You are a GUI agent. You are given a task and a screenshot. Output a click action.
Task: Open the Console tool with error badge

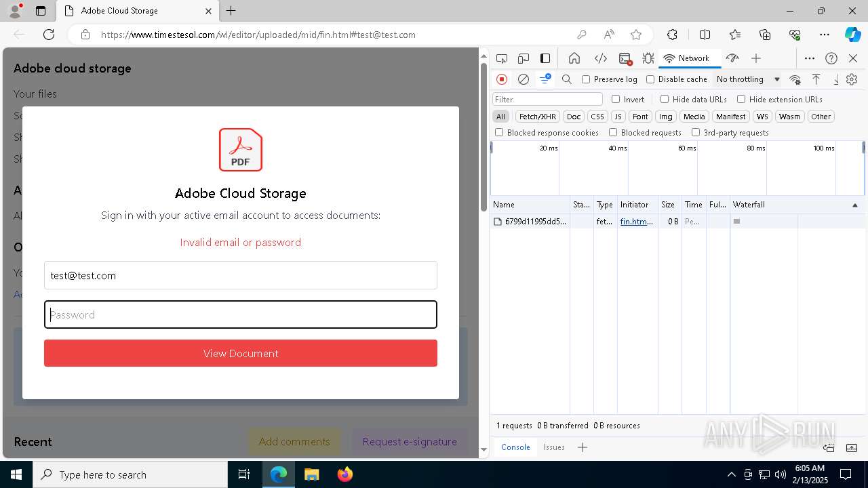coord(625,58)
